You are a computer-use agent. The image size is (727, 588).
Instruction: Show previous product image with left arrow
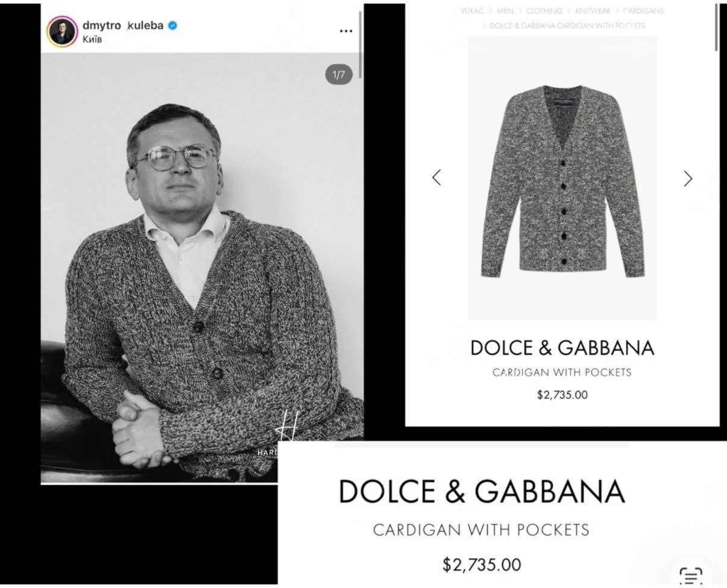click(x=437, y=178)
